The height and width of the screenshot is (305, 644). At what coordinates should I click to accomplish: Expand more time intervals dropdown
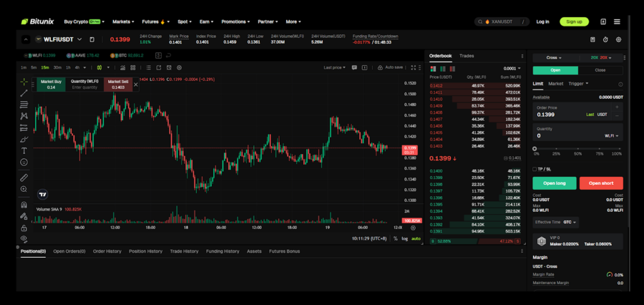click(x=85, y=67)
